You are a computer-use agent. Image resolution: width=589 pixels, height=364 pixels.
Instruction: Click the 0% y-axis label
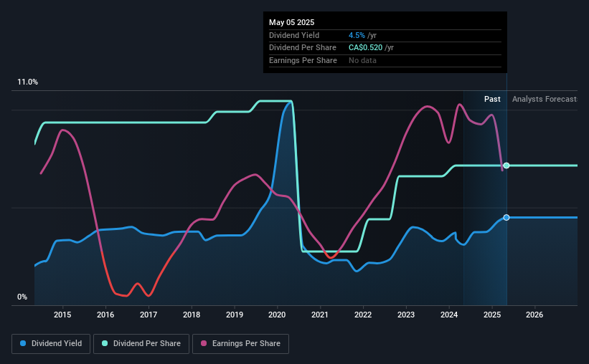(x=22, y=297)
